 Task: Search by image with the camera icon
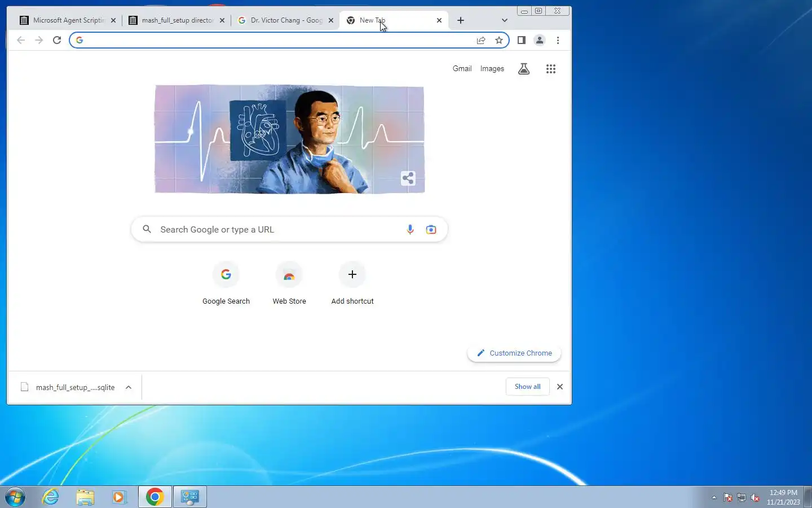point(431,229)
